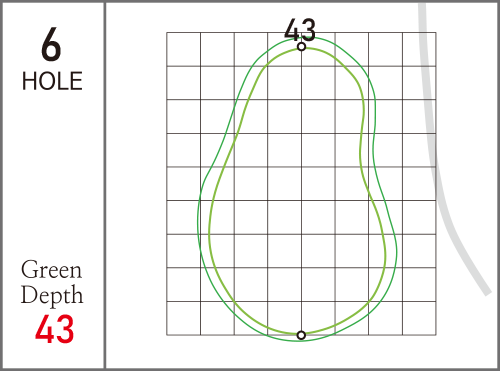Viewport: 500px width, 371px height.
Task: Click the red 43 depth value
Action: pos(54,329)
